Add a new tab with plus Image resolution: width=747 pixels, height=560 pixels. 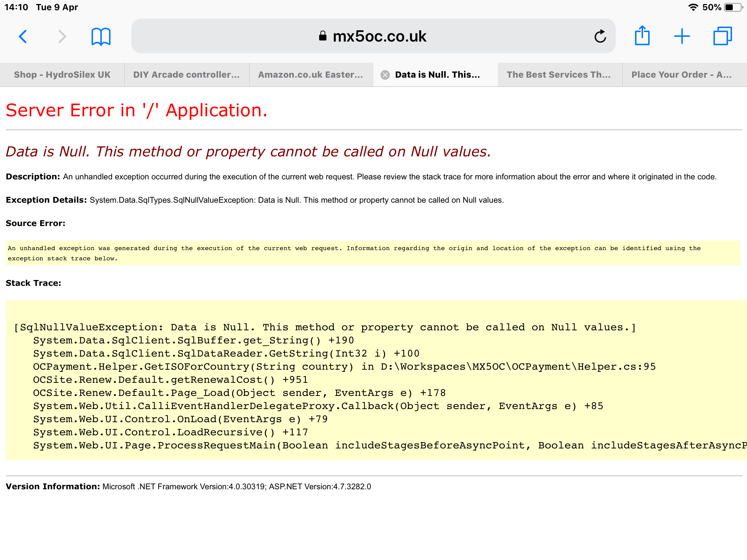point(682,36)
